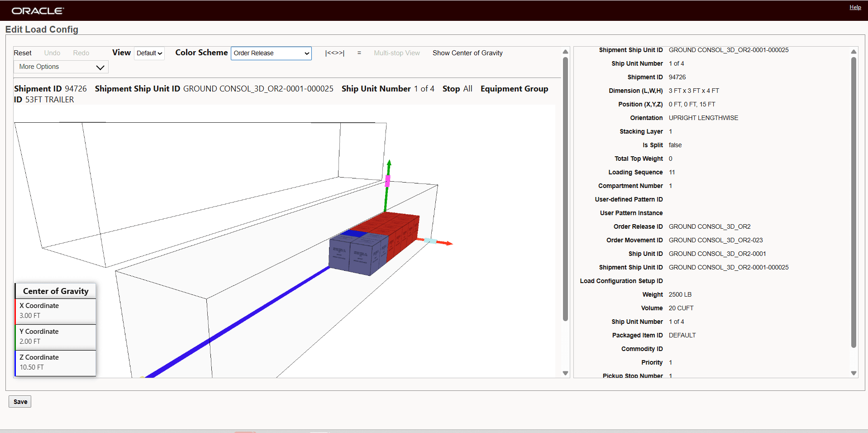Click the cyan marker on X axis
This screenshot has width=868, height=433.
pos(430,241)
